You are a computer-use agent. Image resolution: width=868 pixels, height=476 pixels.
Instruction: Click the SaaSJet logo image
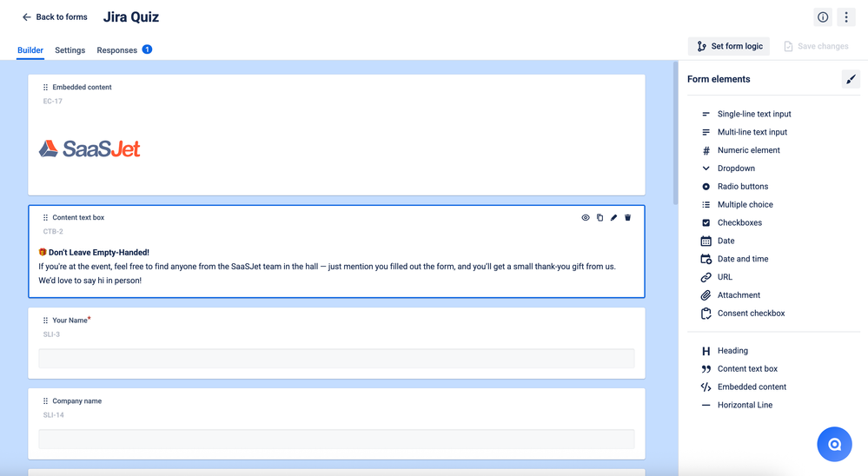coord(89,149)
